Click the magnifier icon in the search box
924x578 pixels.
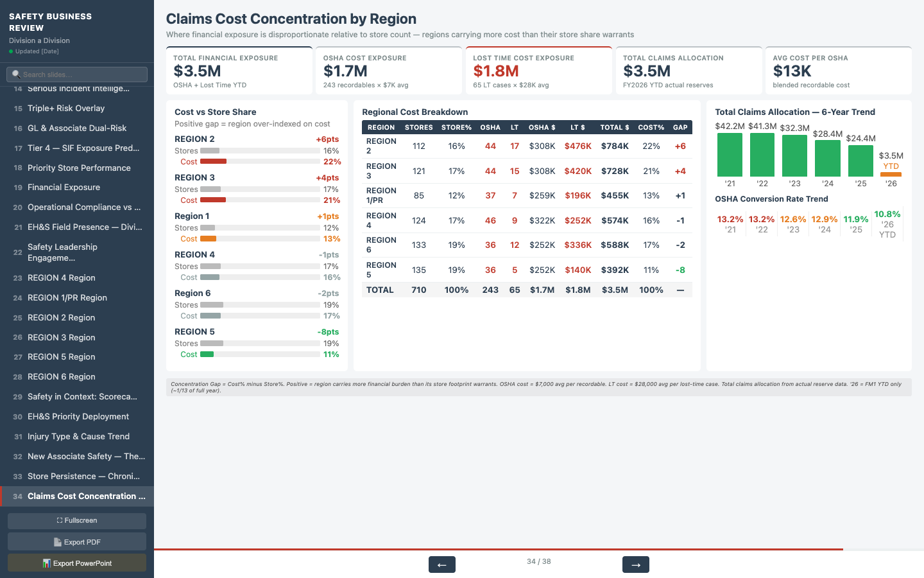[x=15, y=74]
